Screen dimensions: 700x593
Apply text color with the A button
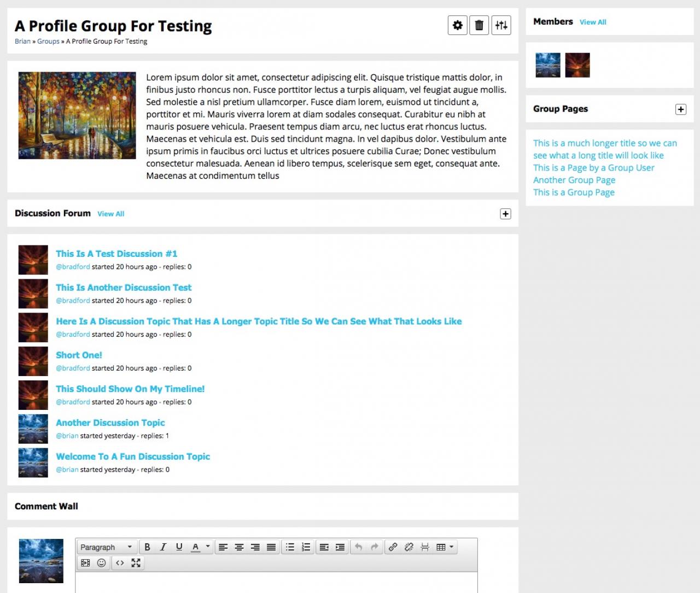coord(195,547)
